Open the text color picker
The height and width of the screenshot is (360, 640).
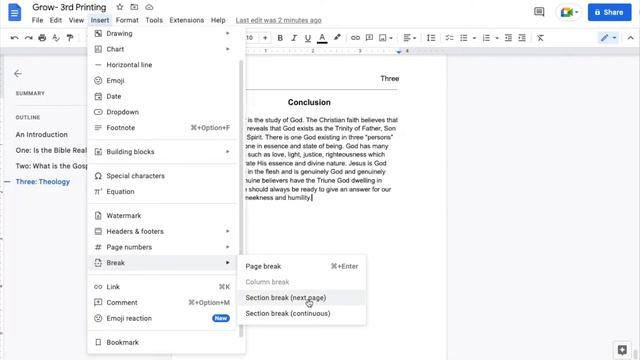322,38
